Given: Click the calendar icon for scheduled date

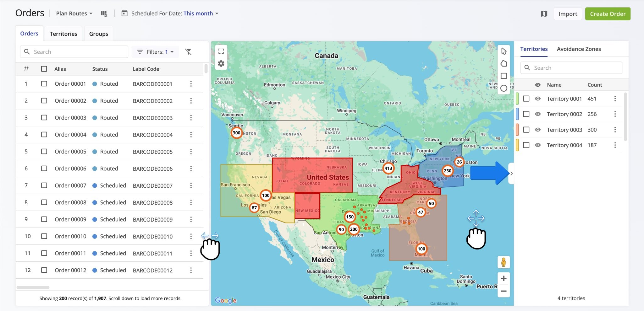Looking at the screenshot, I should [124, 13].
